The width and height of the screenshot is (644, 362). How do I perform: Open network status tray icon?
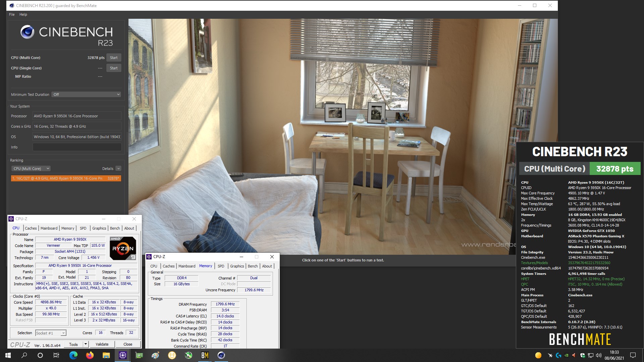click(x=591, y=355)
